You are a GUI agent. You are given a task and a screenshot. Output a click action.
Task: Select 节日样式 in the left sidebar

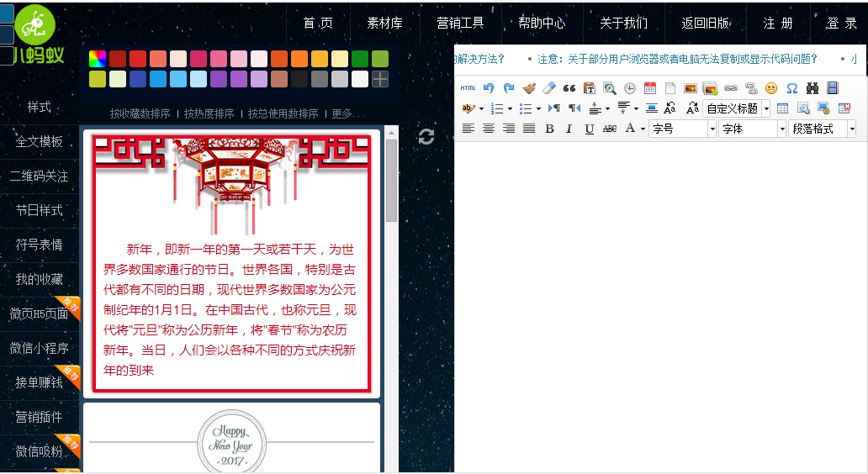click(40, 210)
